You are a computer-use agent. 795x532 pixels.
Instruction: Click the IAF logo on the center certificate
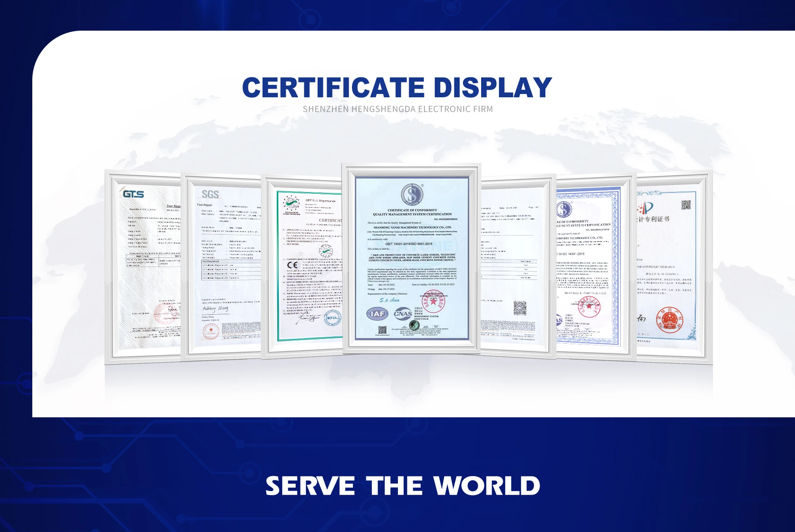point(377,314)
